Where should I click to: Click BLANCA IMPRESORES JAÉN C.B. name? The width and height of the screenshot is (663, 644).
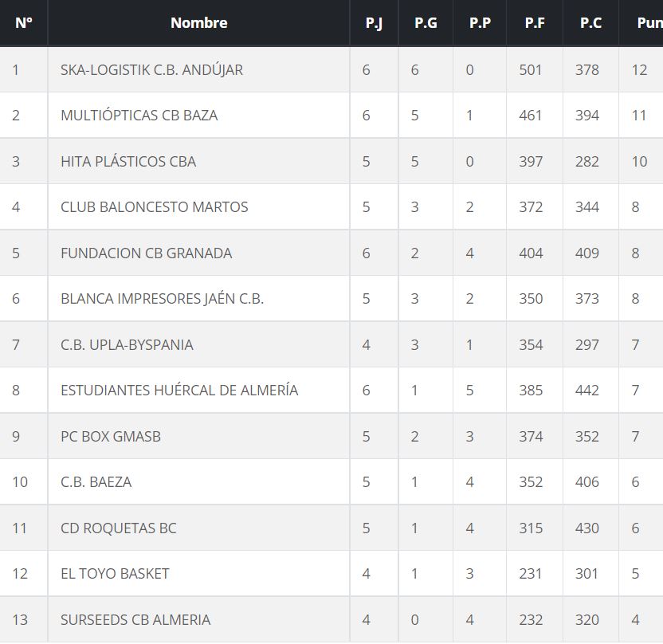[162, 299]
